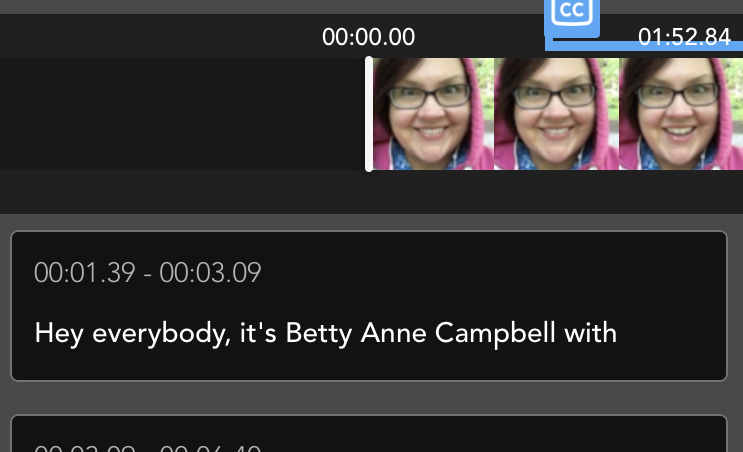Screen dimensions: 743x452
Task: Click the white trim handle at clip start
Action: click(369, 114)
